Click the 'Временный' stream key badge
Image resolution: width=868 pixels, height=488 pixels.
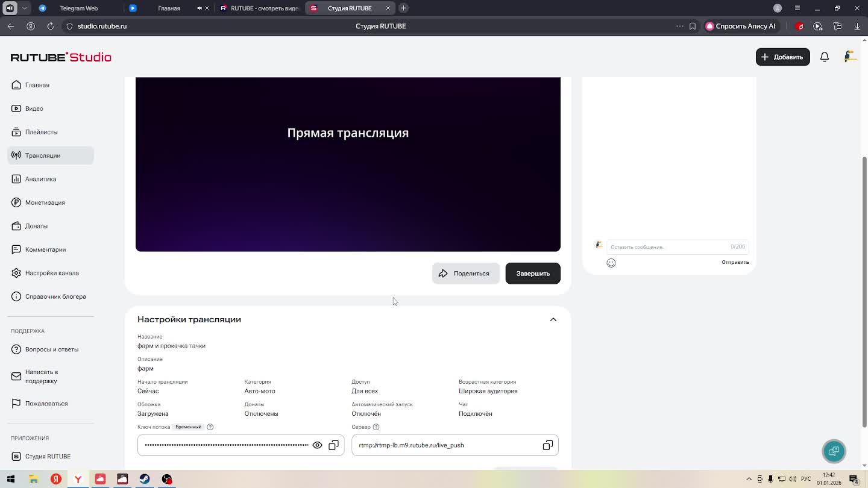(188, 427)
